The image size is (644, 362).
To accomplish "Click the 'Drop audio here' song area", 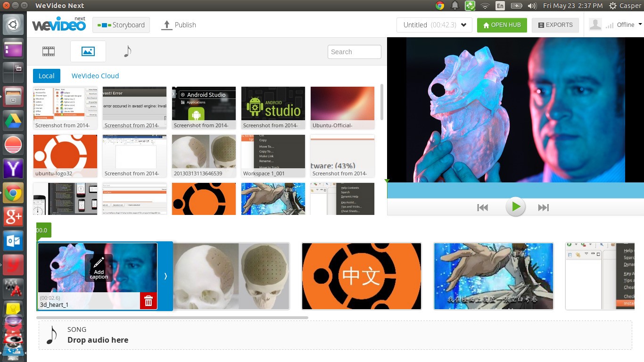I will 335,335.
